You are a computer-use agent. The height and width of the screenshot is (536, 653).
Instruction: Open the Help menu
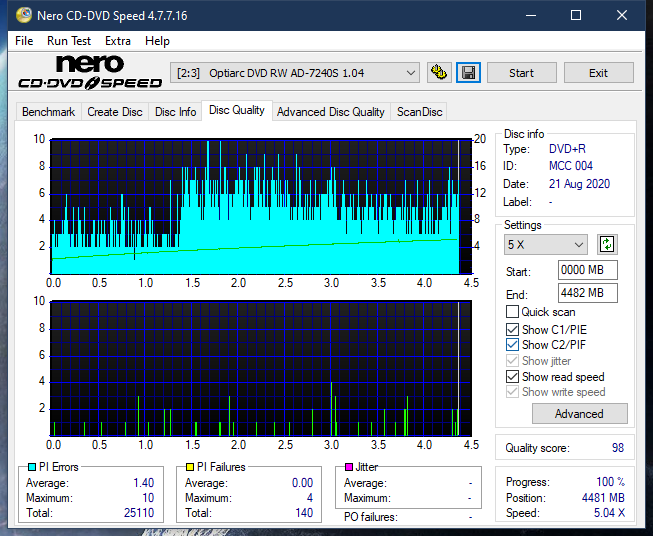[x=157, y=41]
